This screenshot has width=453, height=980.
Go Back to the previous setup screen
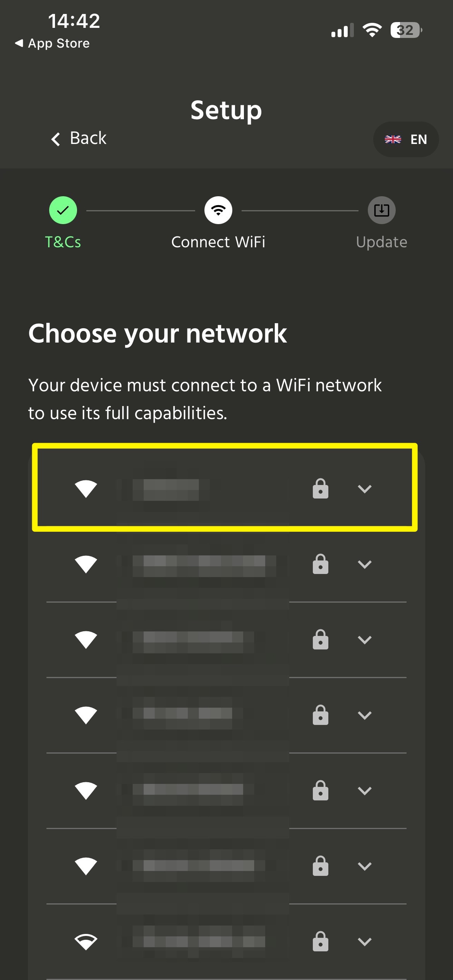pos(79,138)
